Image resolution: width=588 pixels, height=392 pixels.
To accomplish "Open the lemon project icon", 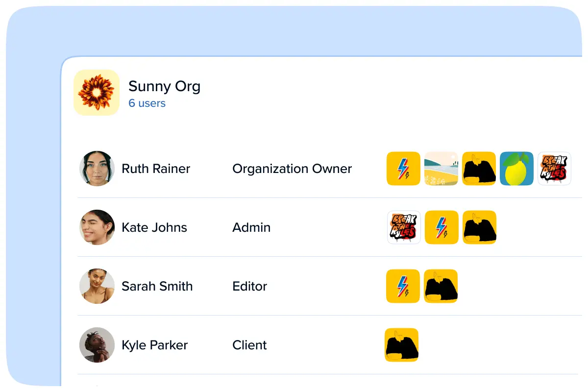I will [x=516, y=169].
